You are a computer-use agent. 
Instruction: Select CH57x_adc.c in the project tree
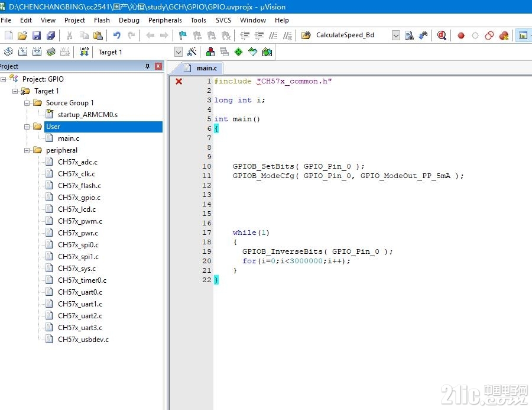point(77,162)
